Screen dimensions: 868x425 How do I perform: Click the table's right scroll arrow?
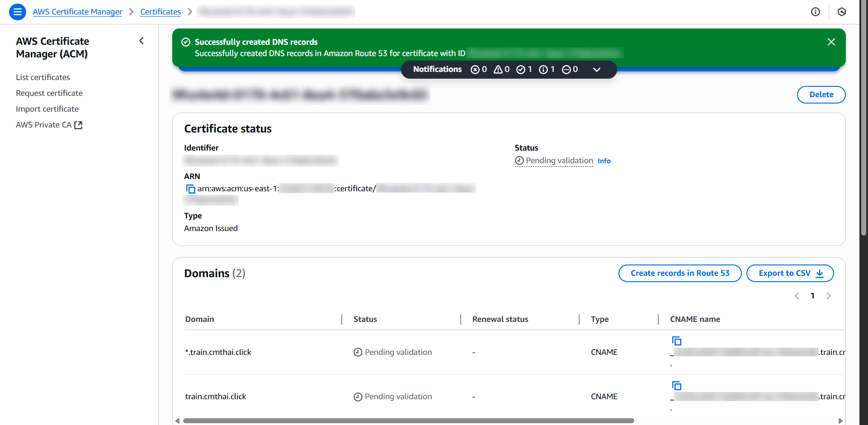840,420
